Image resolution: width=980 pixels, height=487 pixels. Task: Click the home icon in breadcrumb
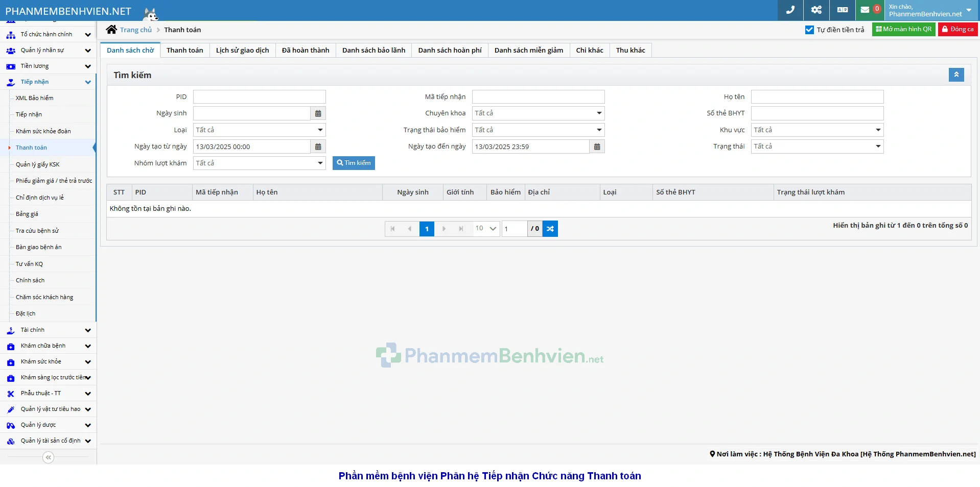pyautogui.click(x=111, y=30)
